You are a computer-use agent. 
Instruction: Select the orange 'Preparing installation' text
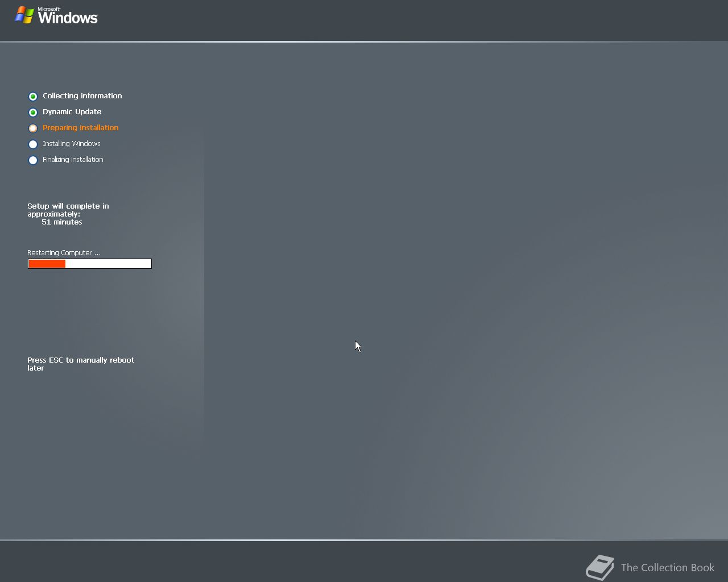(80, 128)
